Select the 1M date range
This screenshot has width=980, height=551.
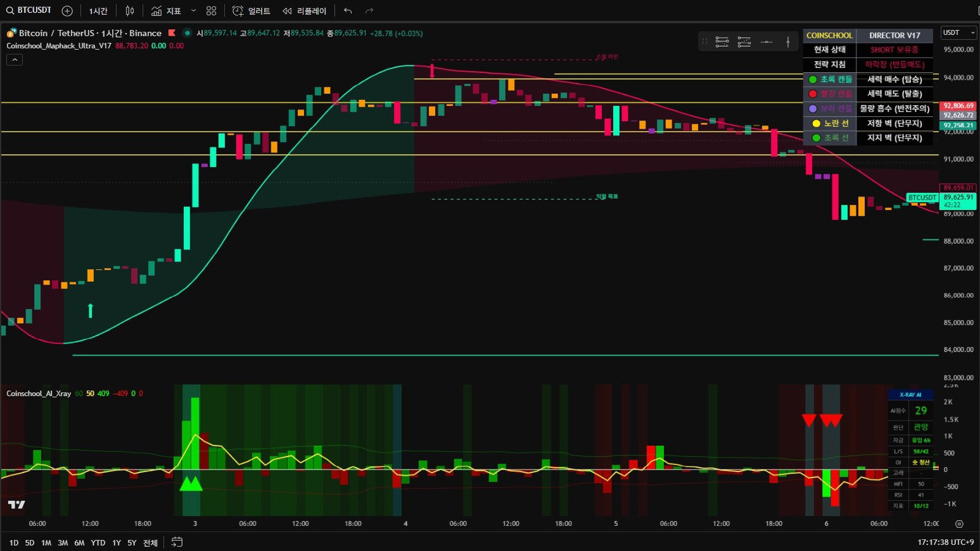(46, 543)
